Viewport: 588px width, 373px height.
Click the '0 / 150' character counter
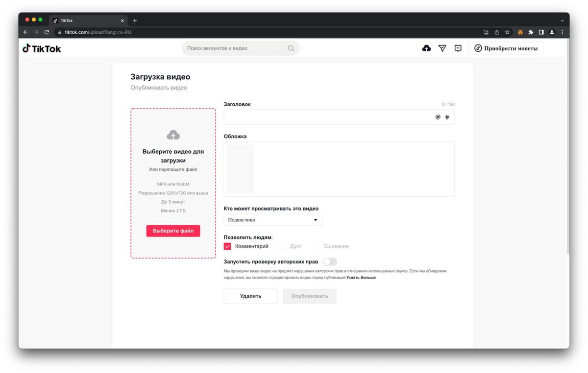(448, 104)
